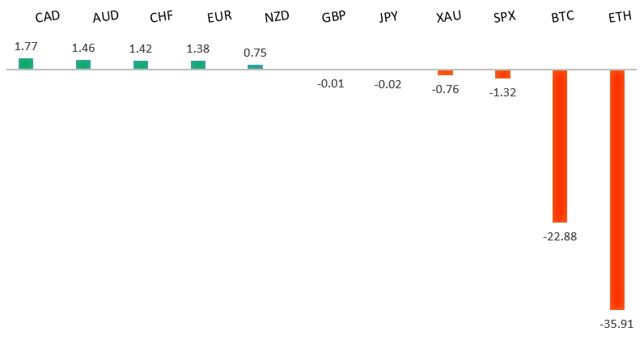This screenshot has width=644, height=340.
Task: Click the CAD axis label
Action: click(48, 17)
